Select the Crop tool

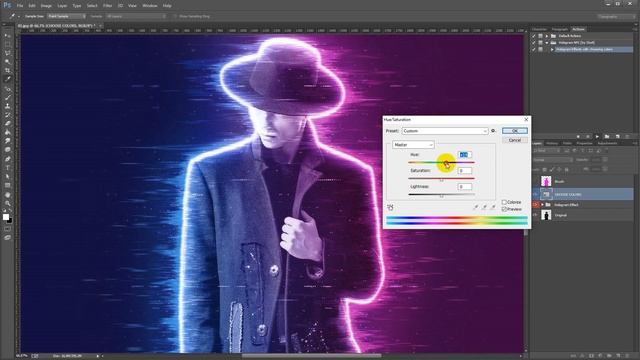pyautogui.click(x=7, y=70)
